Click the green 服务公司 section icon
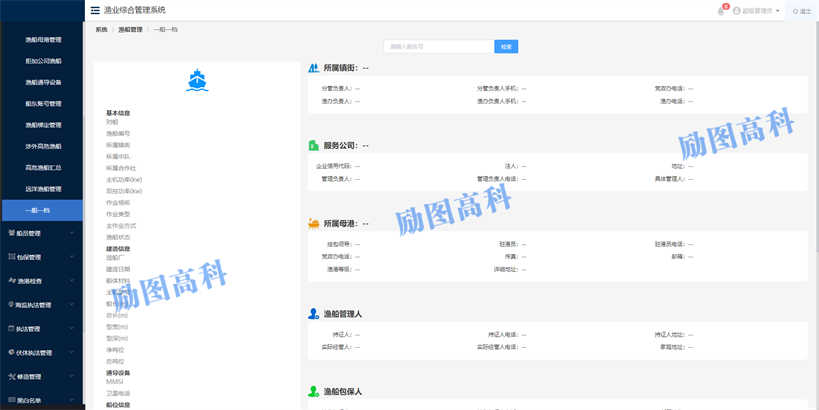This screenshot has width=819, height=410. point(314,145)
